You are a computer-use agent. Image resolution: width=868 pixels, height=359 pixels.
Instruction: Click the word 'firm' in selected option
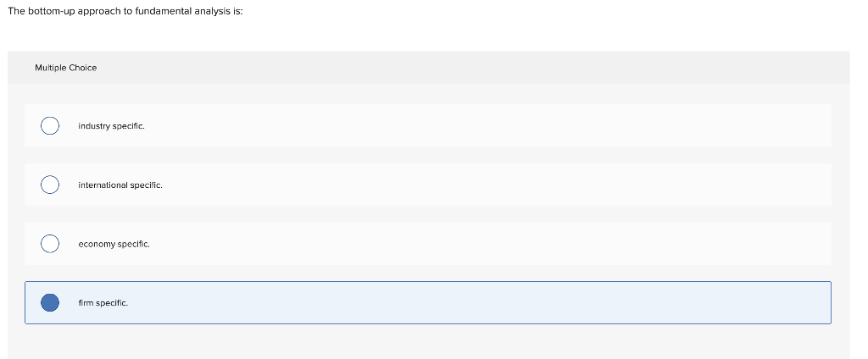(x=86, y=303)
